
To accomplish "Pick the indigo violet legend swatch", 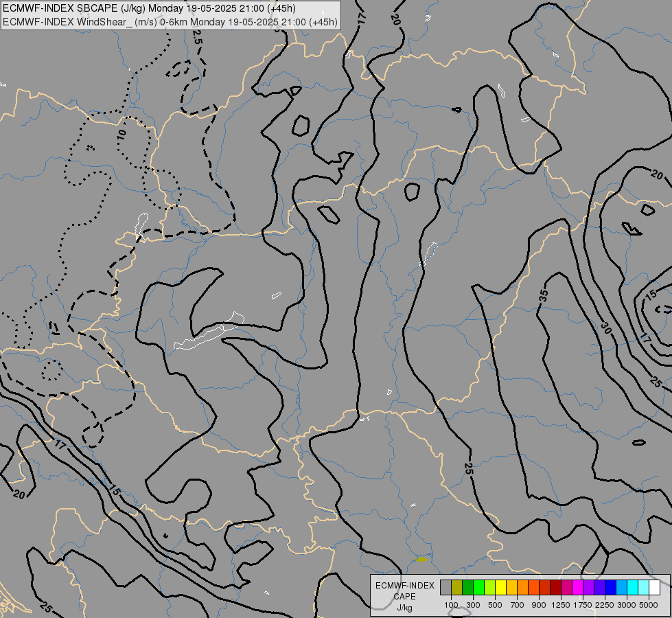I will point(599,588).
